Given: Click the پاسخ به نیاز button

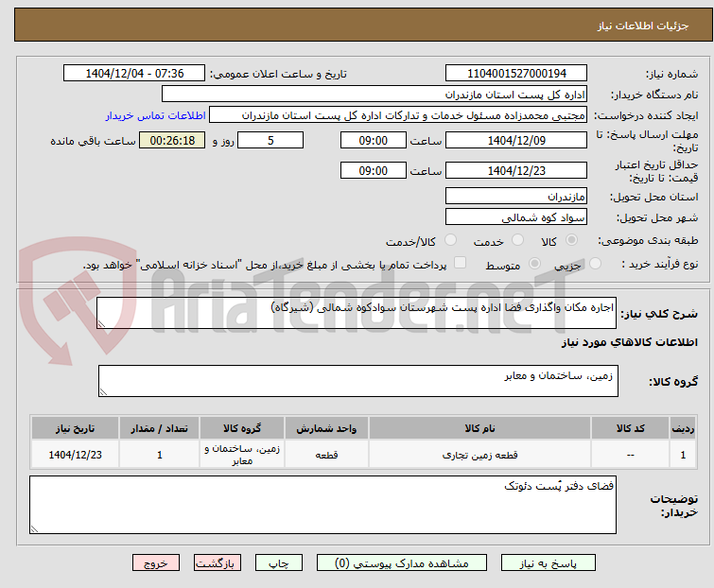Looking at the screenshot, I should [549, 563].
